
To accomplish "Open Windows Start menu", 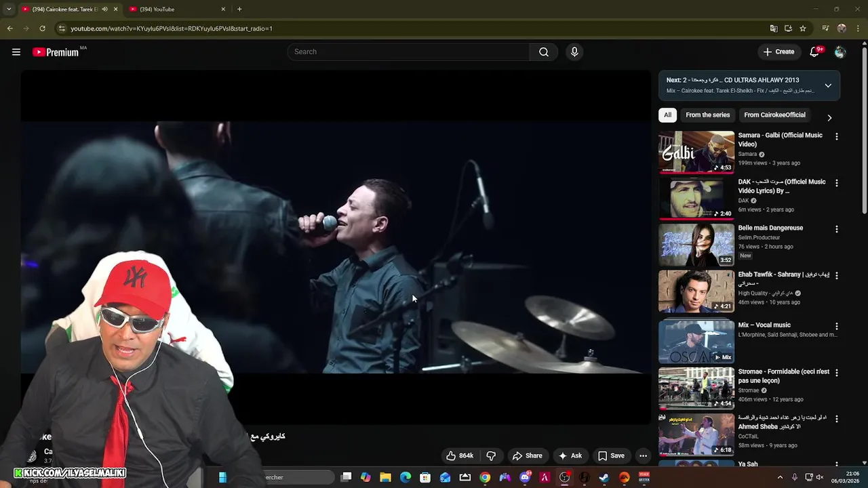I will (222, 478).
